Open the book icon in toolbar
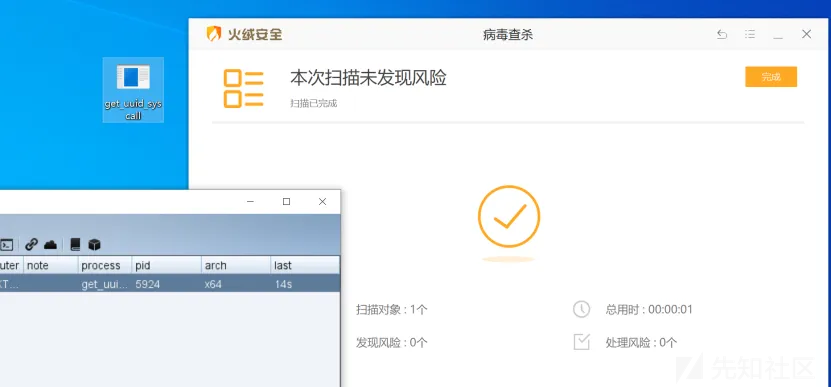 pos(75,244)
